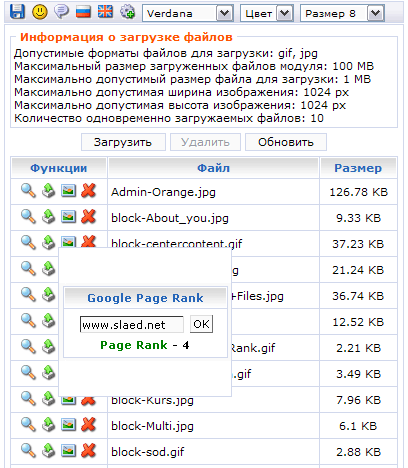Click magnifier icon in the 3.49 KB row
Image resolution: width=408 pixels, height=468 pixels.
click(28, 373)
